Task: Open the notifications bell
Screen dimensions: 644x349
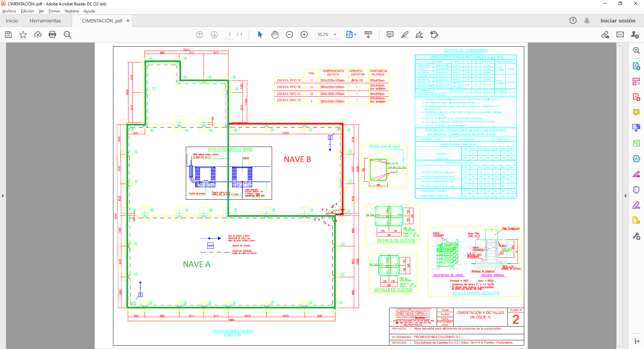Action: 587,20
